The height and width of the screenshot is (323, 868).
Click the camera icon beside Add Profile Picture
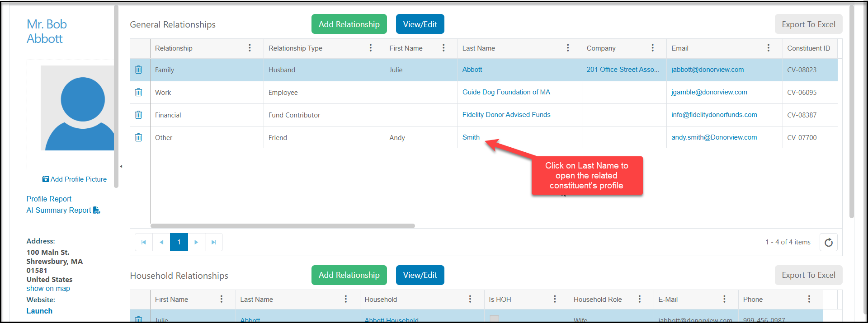46,179
